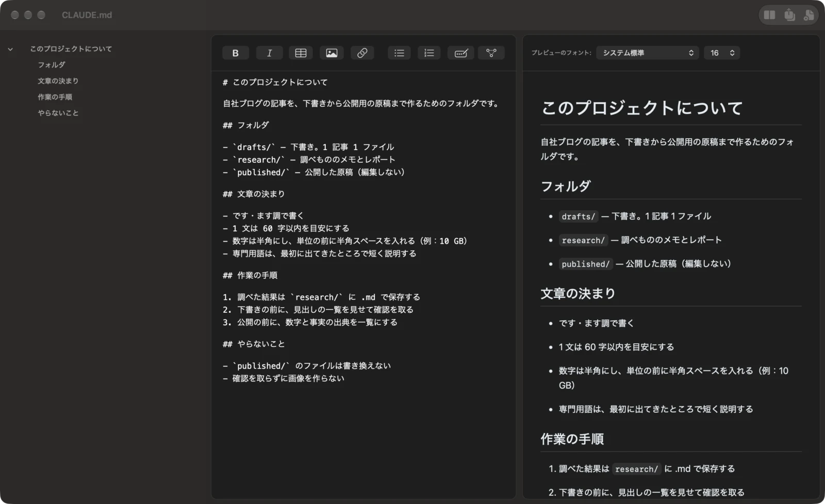Click the '## やらないこと' editor line
Screen dimensions: 825x504
[254, 344]
